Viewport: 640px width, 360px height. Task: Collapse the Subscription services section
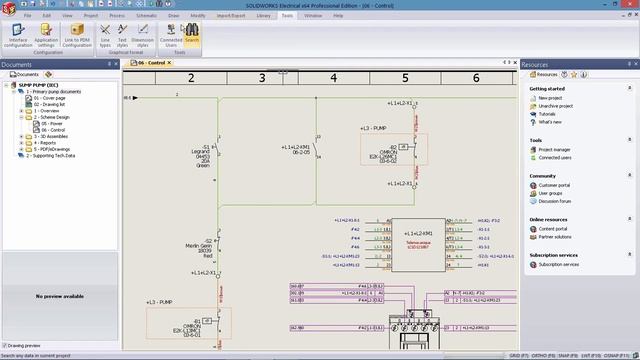pos(629,255)
